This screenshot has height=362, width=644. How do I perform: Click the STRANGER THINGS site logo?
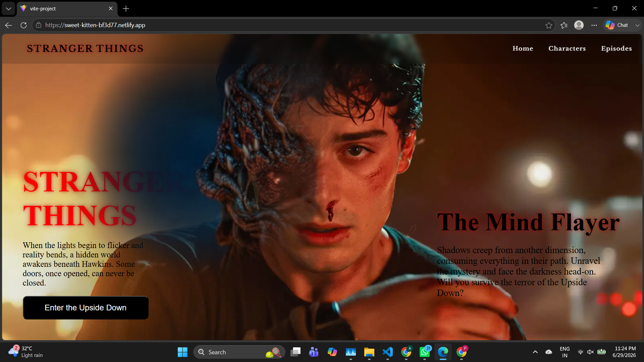[85, 49]
